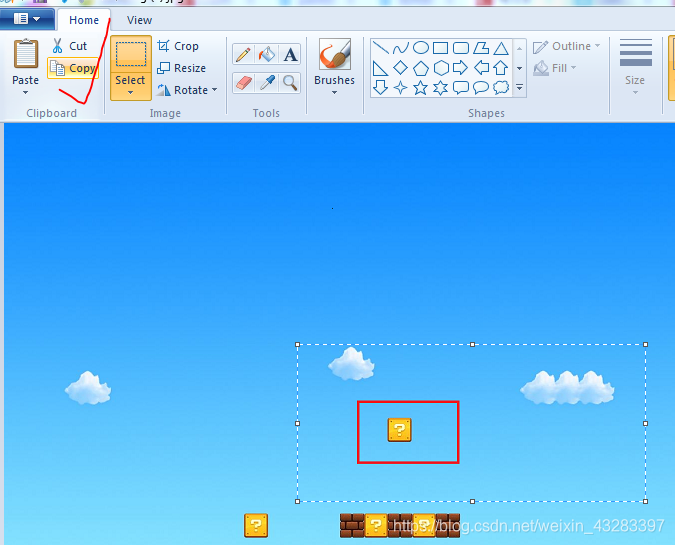Expand the Outline dropdown
Viewport: 675px width, 545px height.
point(598,46)
